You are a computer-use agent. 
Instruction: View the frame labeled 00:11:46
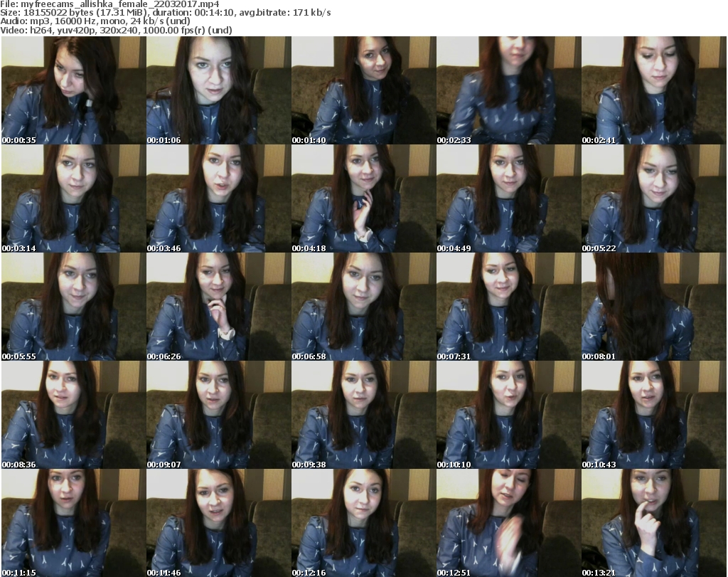[219, 523]
